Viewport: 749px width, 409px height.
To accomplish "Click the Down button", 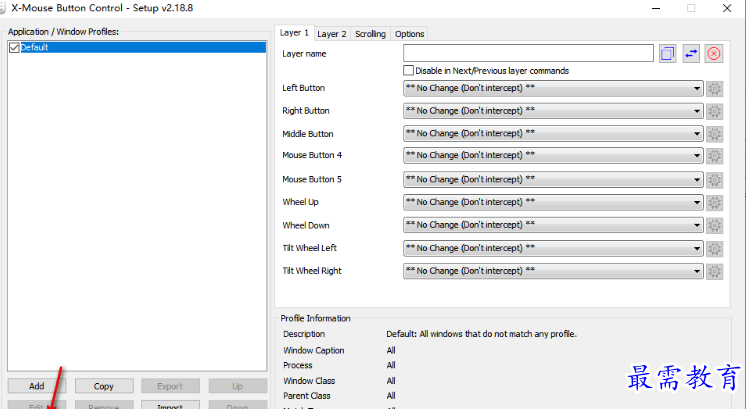I will pyautogui.click(x=237, y=405).
